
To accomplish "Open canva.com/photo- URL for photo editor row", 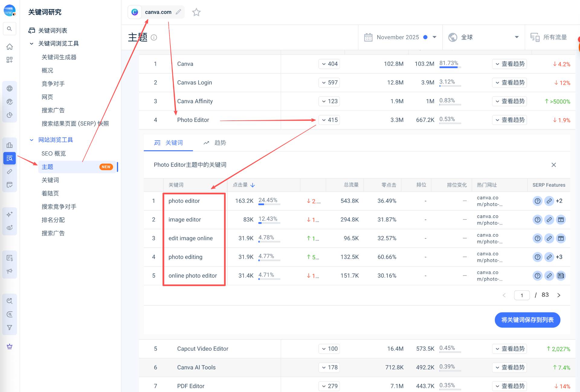I will click(x=490, y=201).
